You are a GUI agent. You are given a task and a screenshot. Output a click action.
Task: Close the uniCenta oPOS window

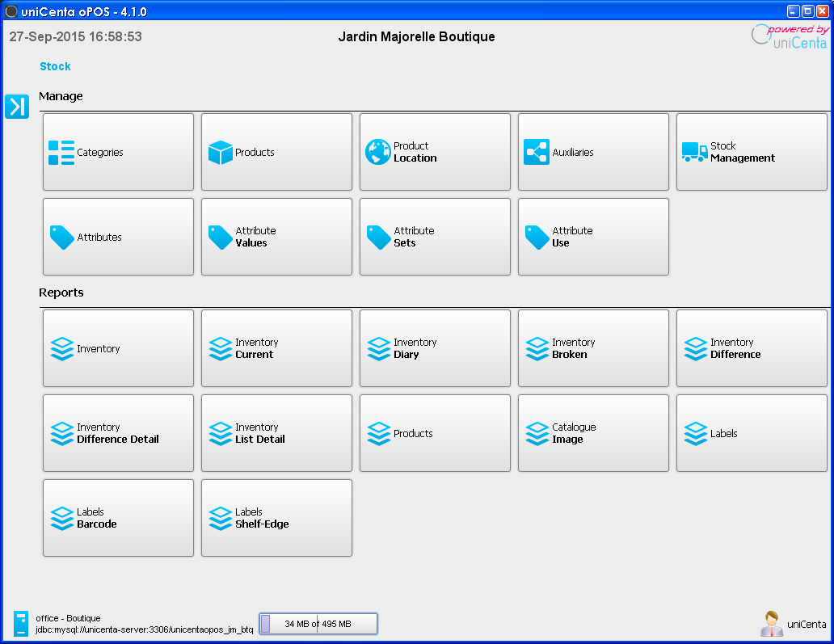[x=823, y=11]
